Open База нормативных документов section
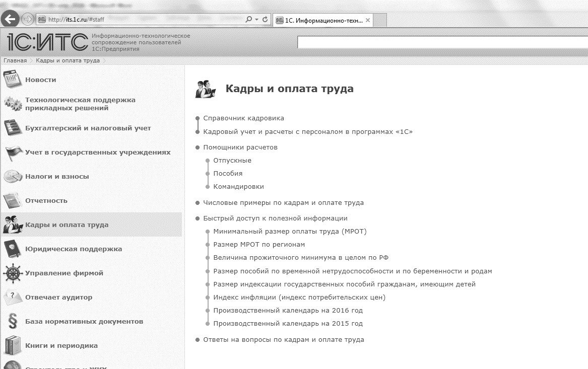 (84, 321)
